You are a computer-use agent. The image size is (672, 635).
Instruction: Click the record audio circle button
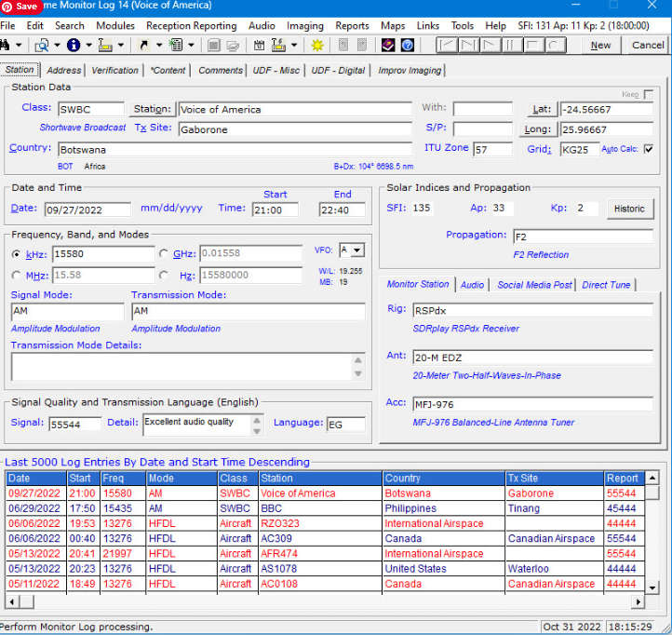click(555, 45)
